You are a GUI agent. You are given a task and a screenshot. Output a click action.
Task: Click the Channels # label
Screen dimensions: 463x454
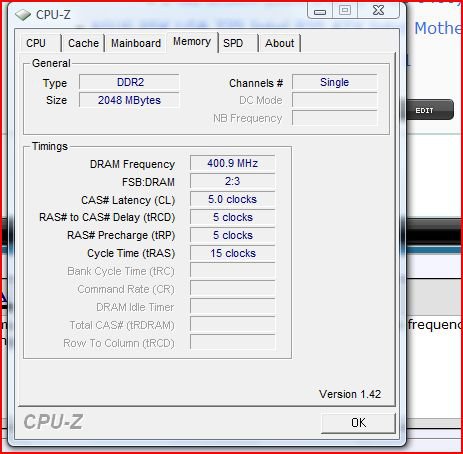(256, 83)
